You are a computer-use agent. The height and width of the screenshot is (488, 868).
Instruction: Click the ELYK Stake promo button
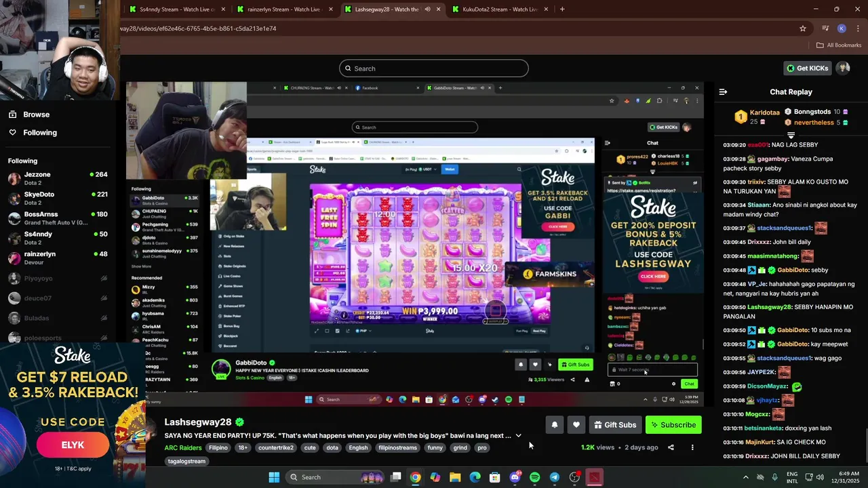click(73, 445)
